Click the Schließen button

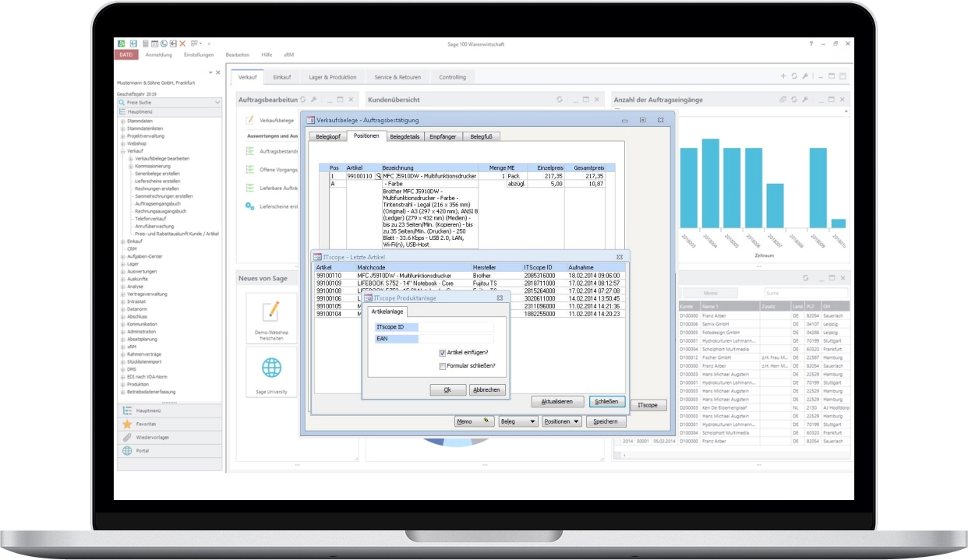point(607,402)
